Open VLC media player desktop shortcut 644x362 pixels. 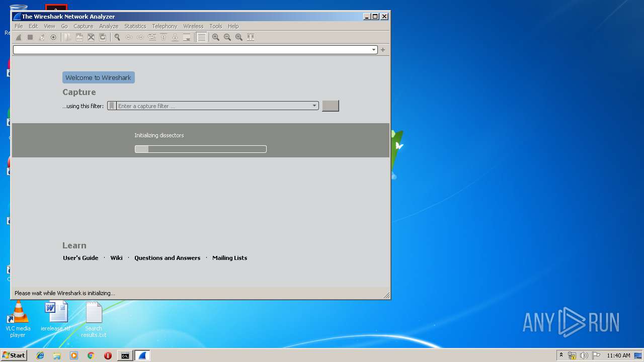(18, 319)
